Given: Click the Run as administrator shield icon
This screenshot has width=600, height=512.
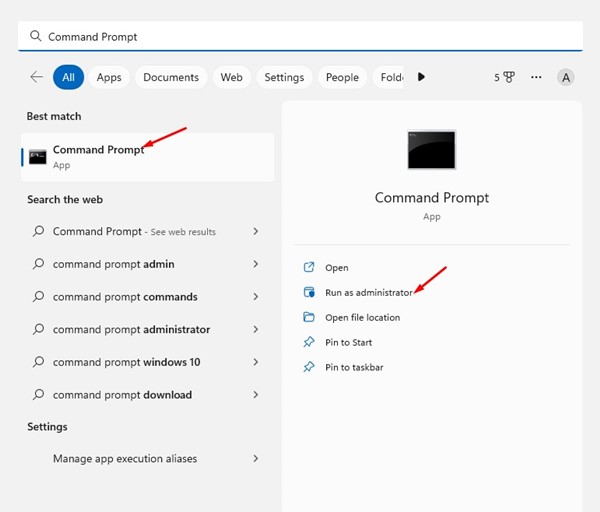Looking at the screenshot, I should [309, 293].
